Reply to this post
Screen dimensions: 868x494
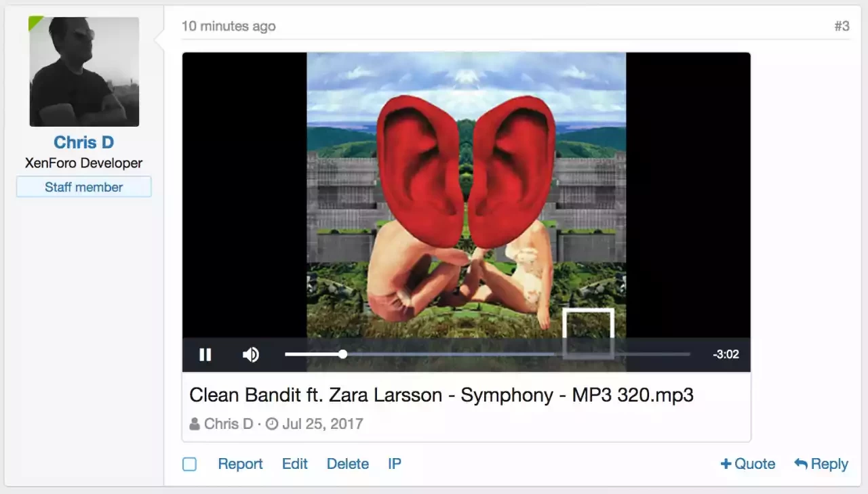821,464
